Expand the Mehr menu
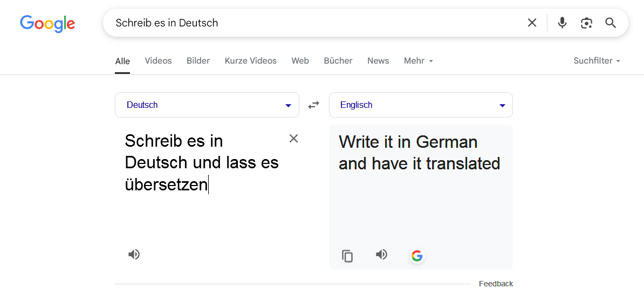The height and width of the screenshot is (302, 644). click(419, 61)
